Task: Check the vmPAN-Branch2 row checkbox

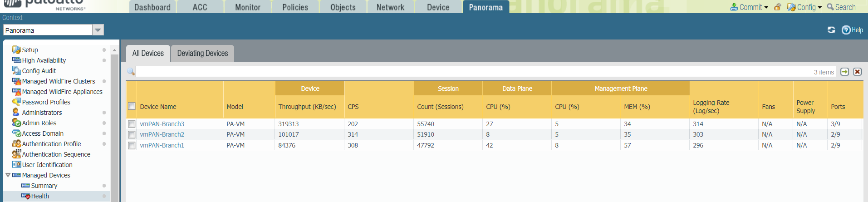Action: click(x=132, y=134)
